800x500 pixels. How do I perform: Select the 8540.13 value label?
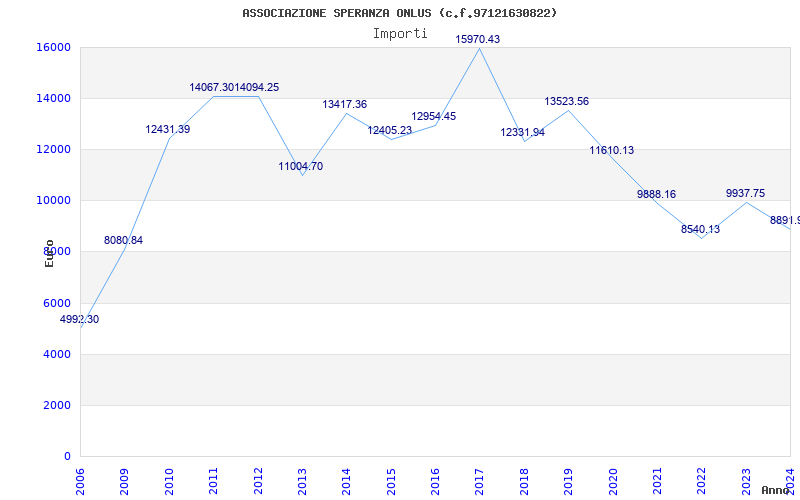pos(701,230)
